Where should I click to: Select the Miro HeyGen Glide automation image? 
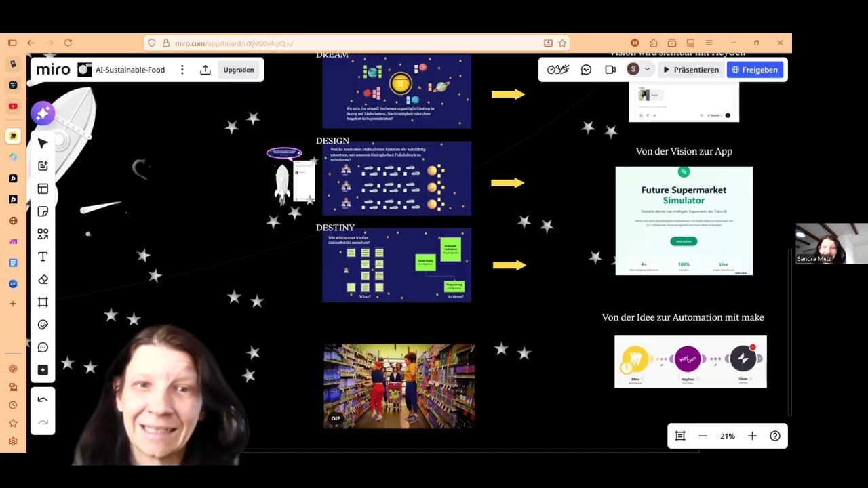[x=690, y=361]
